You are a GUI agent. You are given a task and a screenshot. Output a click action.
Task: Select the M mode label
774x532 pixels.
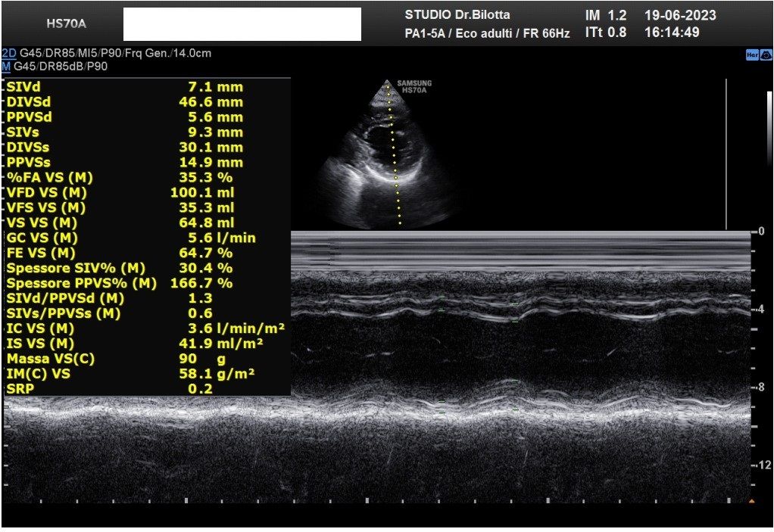pyautogui.click(x=6, y=66)
